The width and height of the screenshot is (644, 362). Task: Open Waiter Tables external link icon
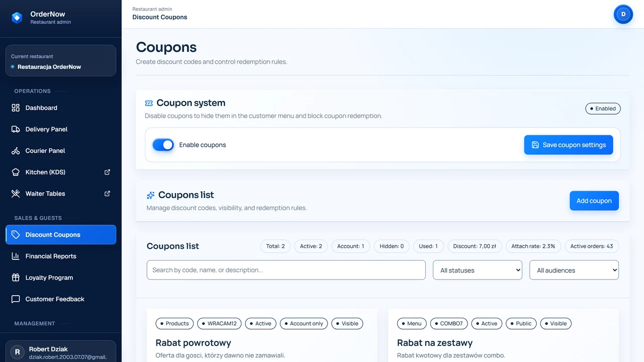point(107,194)
